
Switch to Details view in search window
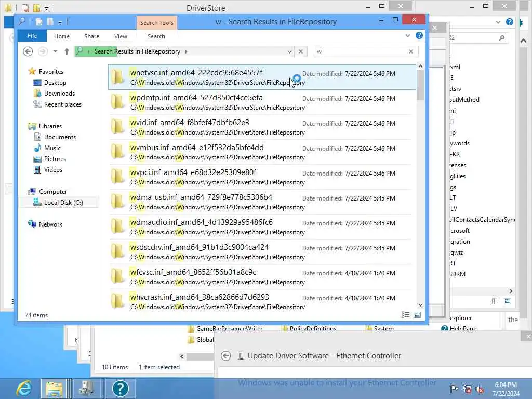(x=405, y=315)
